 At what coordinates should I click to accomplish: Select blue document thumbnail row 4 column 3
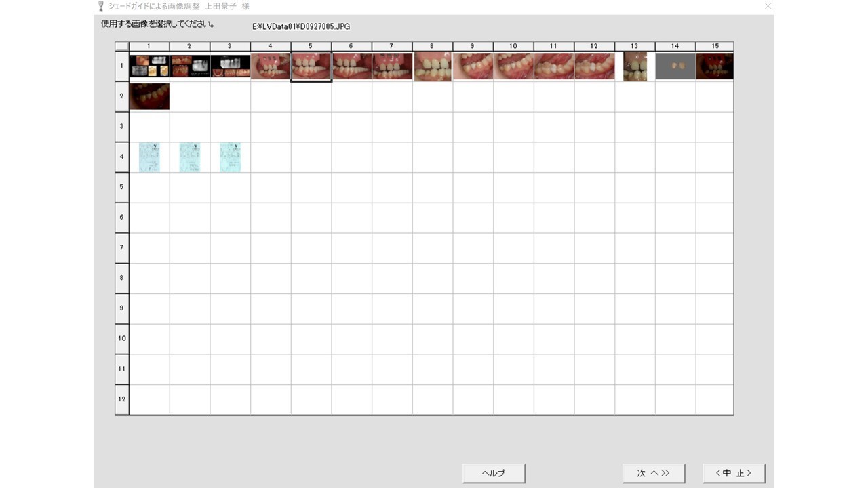click(231, 157)
